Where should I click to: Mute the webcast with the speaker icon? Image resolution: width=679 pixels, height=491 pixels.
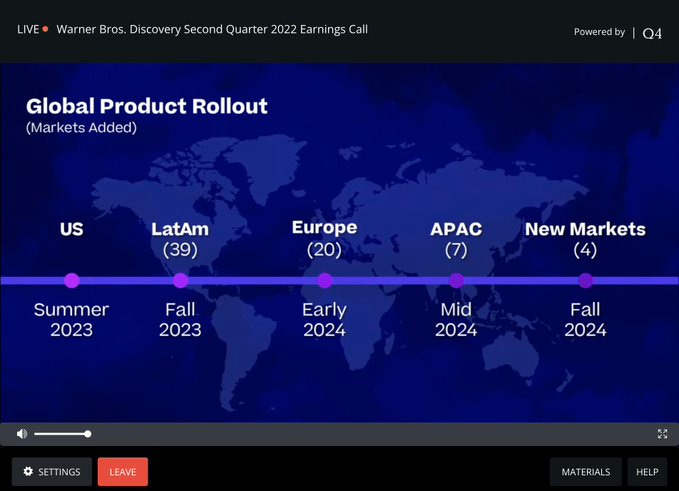click(x=22, y=434)
